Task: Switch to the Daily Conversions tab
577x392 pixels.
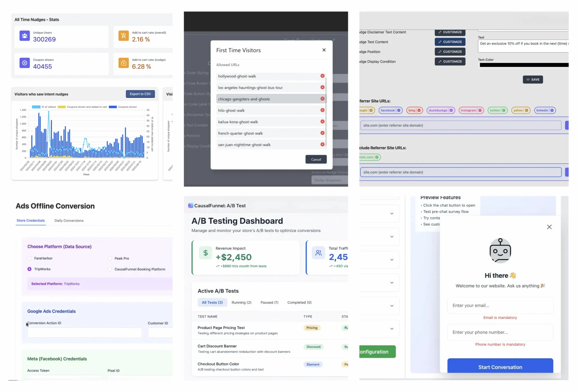Action: coord(69,220)
